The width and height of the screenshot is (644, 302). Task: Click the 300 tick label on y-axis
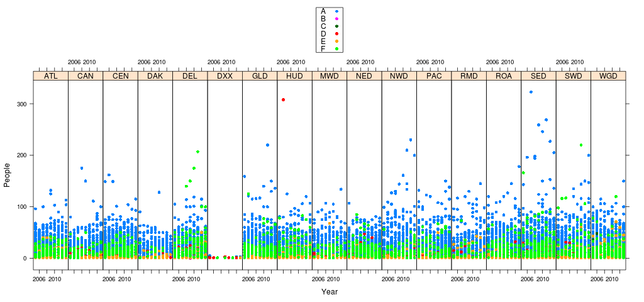tap(21, 104)
